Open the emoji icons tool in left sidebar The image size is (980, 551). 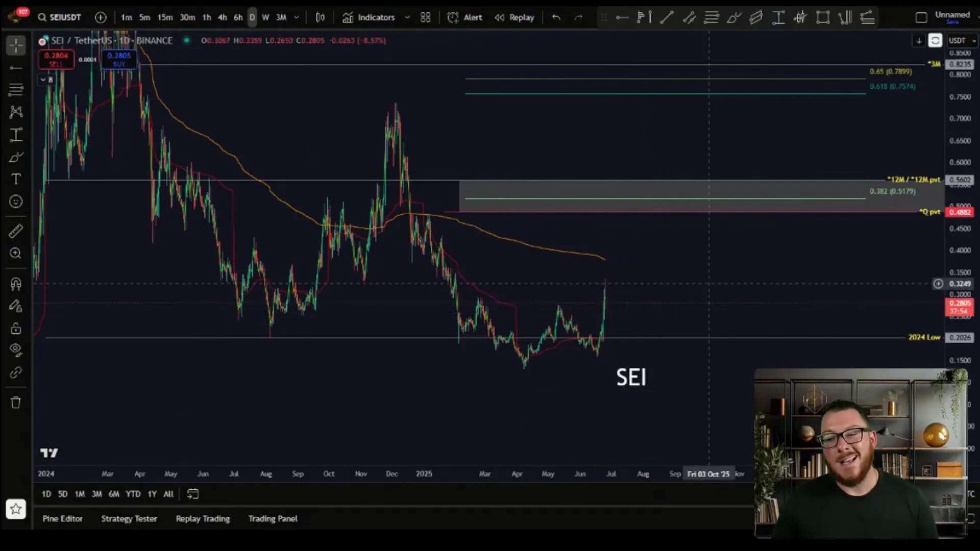(16, 202)
